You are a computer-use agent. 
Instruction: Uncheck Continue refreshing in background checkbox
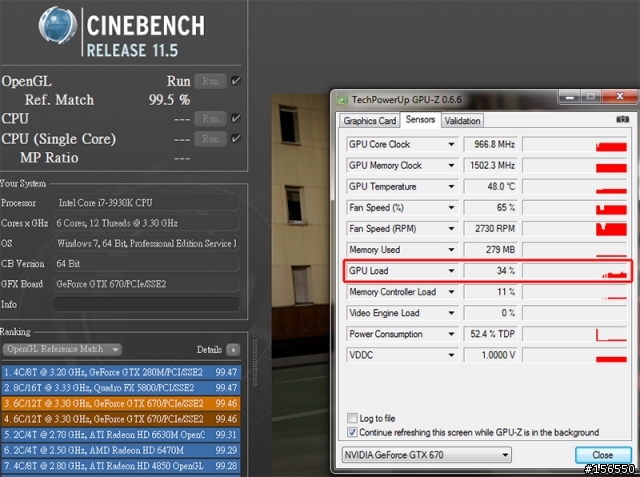352,432
